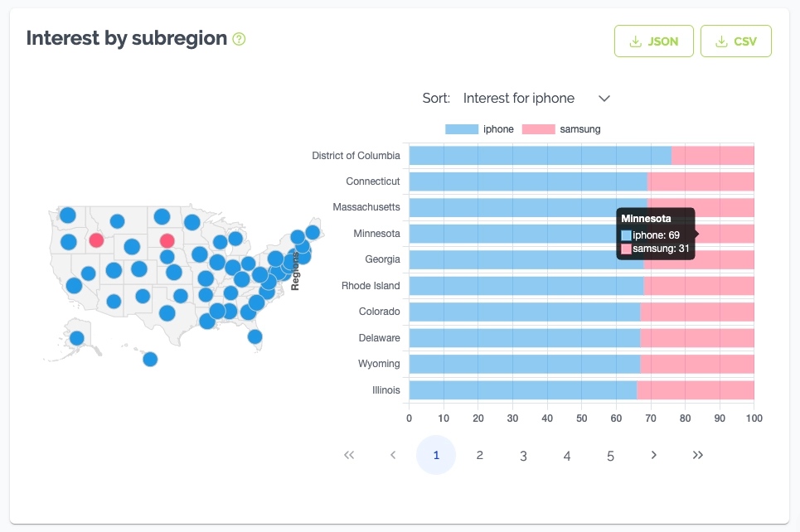800x532 pixels.
Task: Toggle the samsung legend series
Action: tap(579, 129)
